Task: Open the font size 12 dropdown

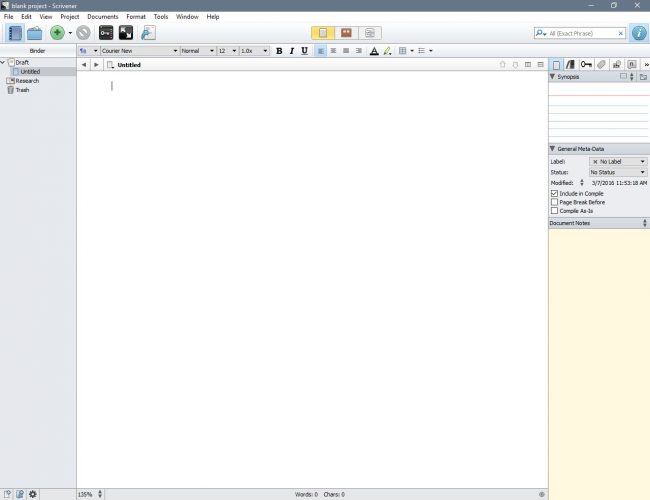Action: (x=228, y=51)
